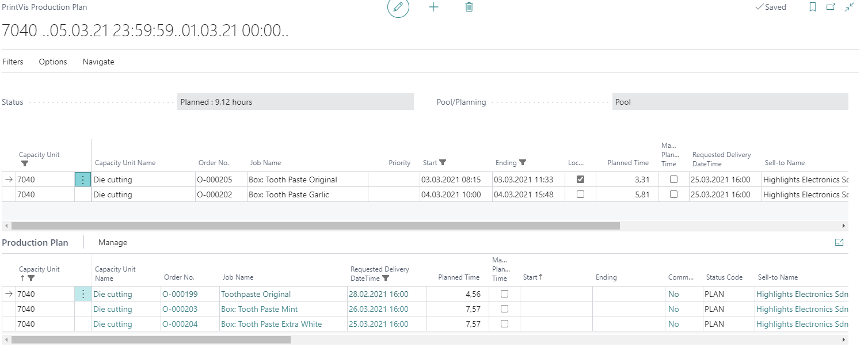Click right arrow of lower horizontal scrollbar
Viewport: 868px width, 355px height.
[x=844, y=340]
